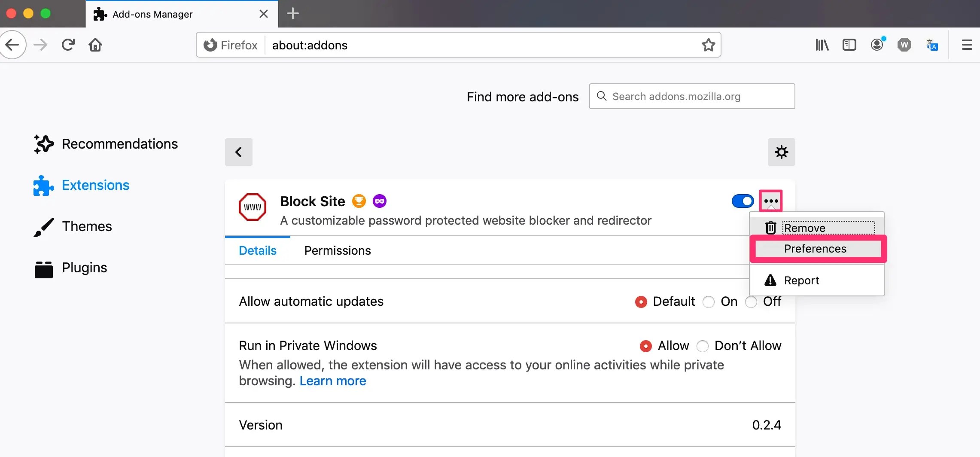980x457 pixels.
Task: Open the Library icon in the toolbar
Action: click(822, 45)
